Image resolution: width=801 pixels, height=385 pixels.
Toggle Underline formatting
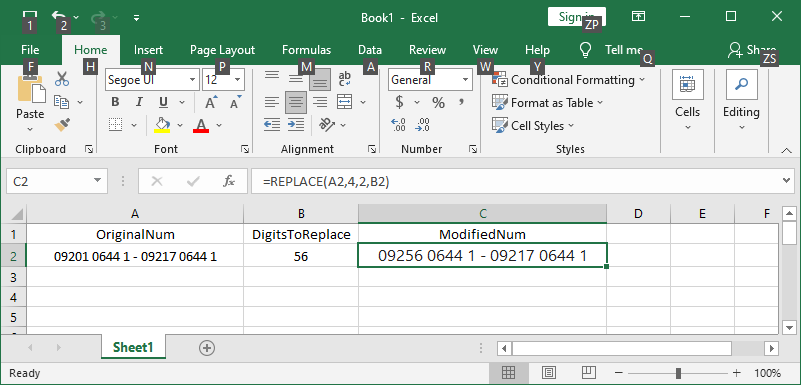pyautogui.click(x=163, y=102)
